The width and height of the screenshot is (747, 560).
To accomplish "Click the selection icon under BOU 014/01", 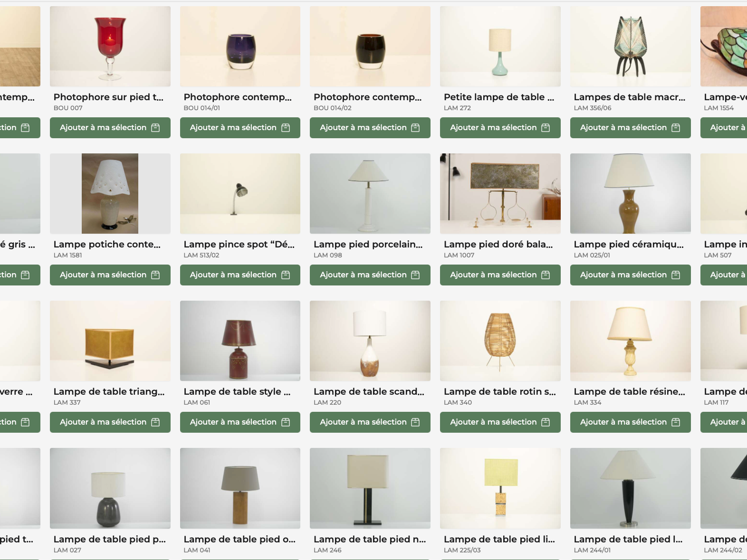I will (x=286, y=128).
